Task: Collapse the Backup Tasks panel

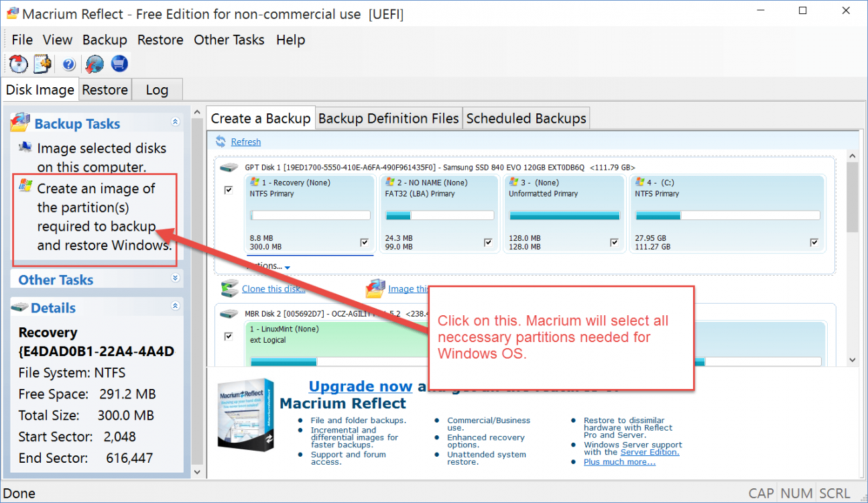Action: [175, 122]
